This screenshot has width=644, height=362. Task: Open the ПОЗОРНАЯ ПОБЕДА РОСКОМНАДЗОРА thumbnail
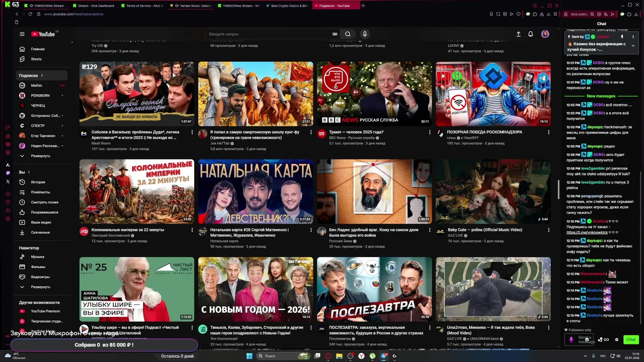click(493, 94)
